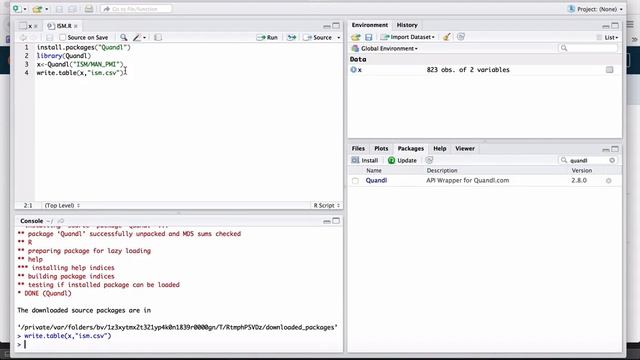Open the browser hamburger menu behind RStudio
Viewport: 640px width, 360px height.
click(x=631, y=24)
